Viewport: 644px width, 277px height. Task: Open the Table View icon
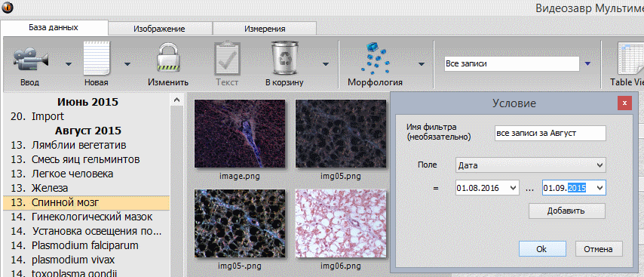629,58
